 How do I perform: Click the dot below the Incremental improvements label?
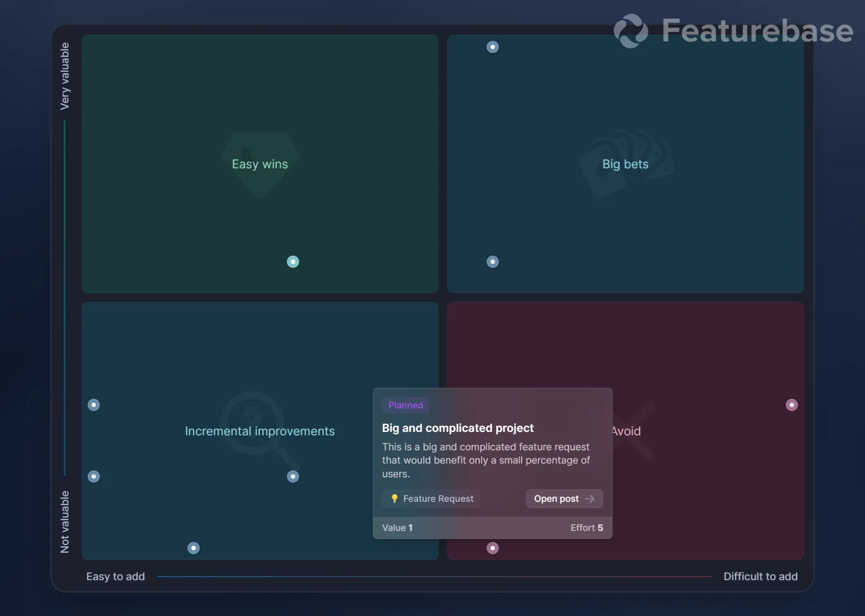[x=293, y=476]
